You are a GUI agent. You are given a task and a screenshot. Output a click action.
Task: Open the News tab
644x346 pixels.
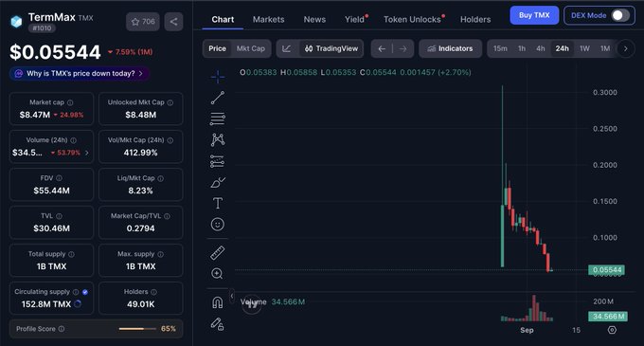click(314, 19)
